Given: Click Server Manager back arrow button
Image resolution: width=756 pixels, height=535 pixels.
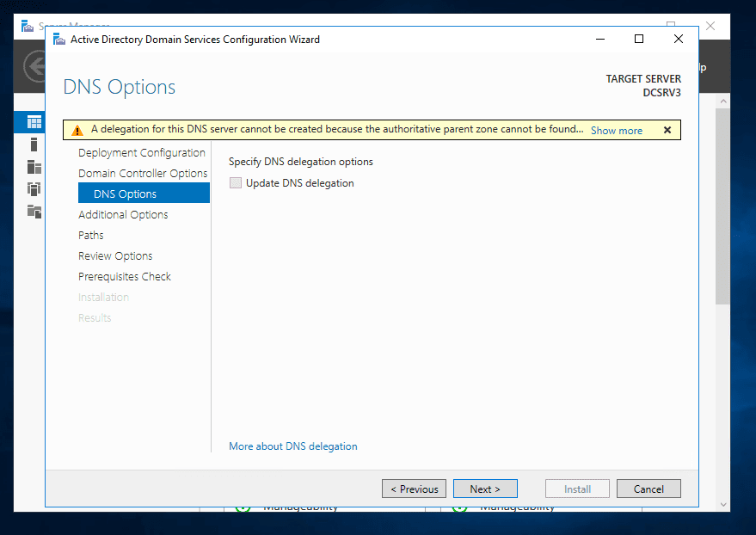Looking at the screenshot, I should click(x=34, y=66).
